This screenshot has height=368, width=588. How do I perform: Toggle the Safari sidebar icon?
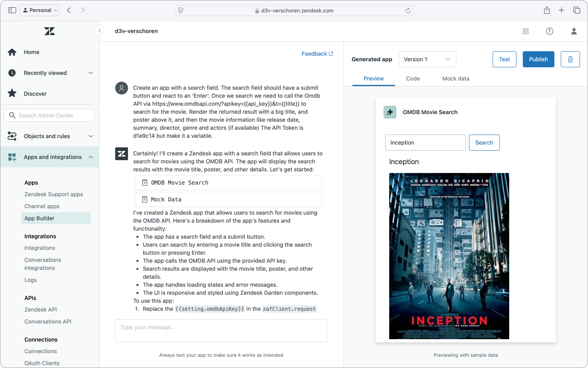[12, 10]
